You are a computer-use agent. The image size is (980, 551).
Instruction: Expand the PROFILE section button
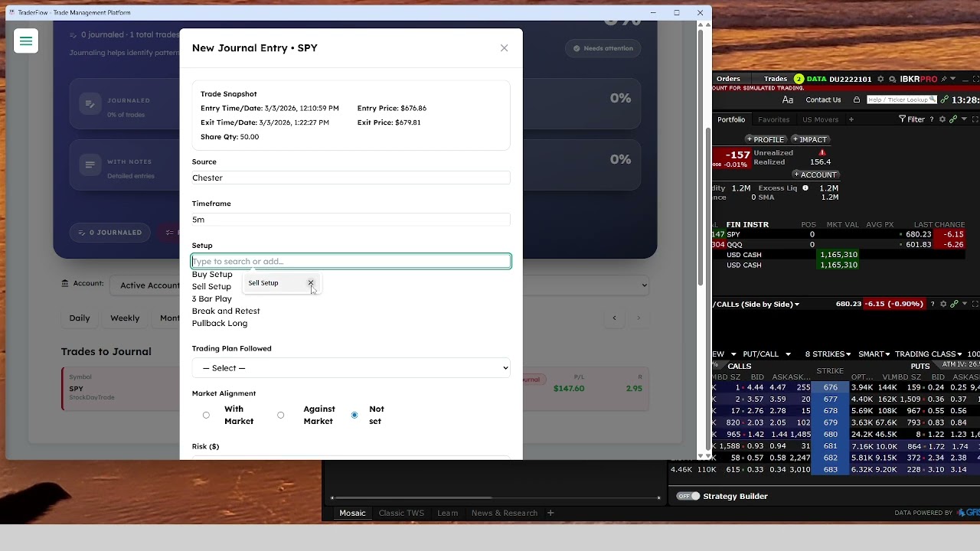pos(766,139)
